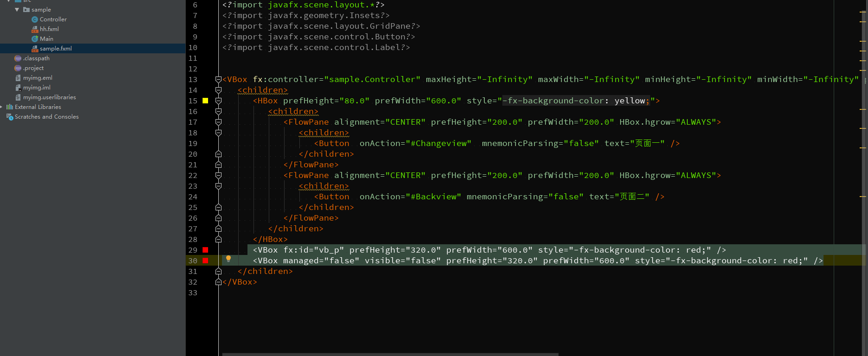
Task: Click the #Backview handler text
Action: coord(433,197)
